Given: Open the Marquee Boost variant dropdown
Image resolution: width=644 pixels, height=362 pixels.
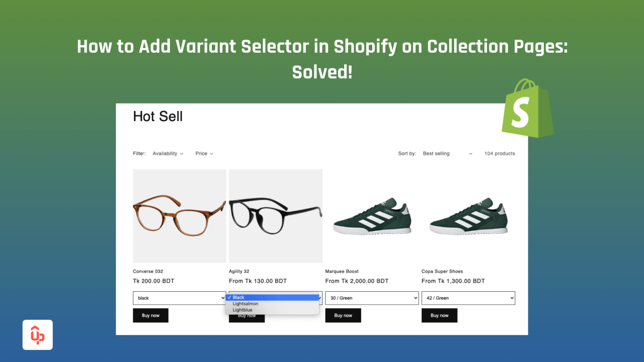Looking at the screenshot, I should point(371,298).
